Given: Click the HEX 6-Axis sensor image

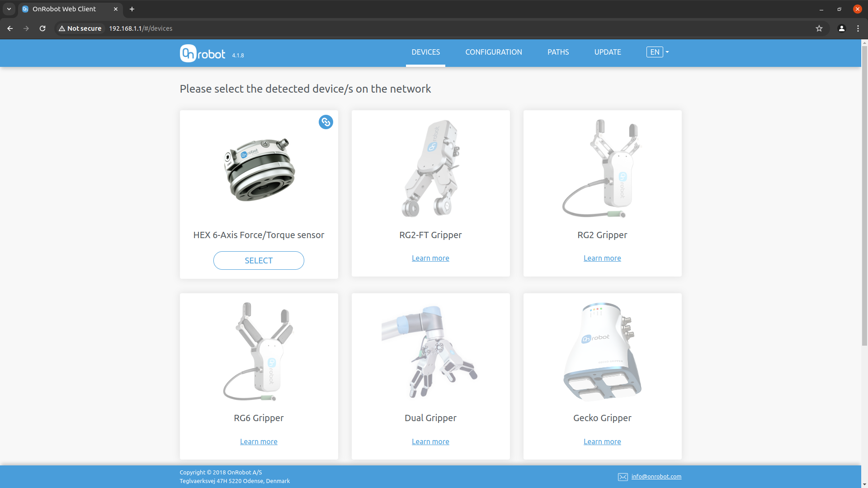Looking at the screenshot, I should 259,170.
